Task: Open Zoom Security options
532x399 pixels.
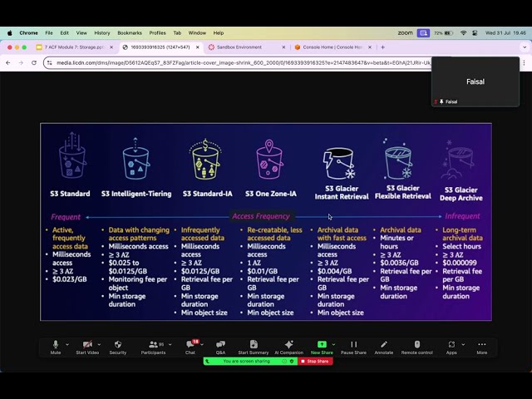Action: point(118,345)
